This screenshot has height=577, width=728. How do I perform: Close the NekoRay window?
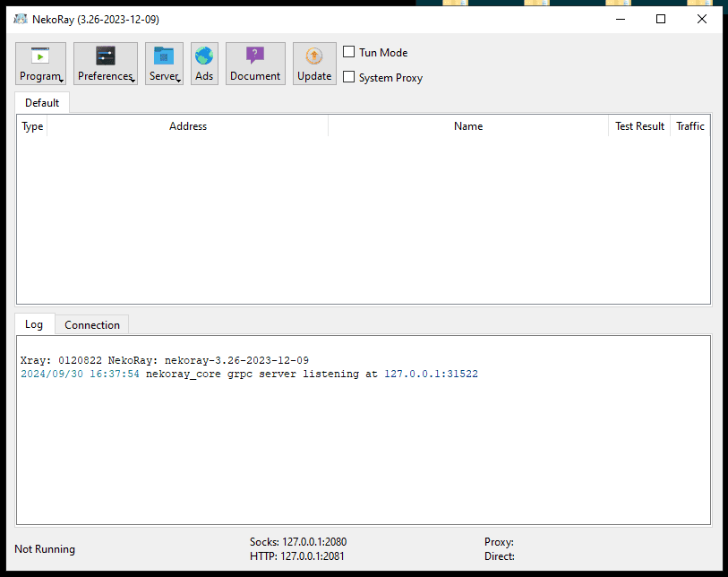tap(701, 19)
